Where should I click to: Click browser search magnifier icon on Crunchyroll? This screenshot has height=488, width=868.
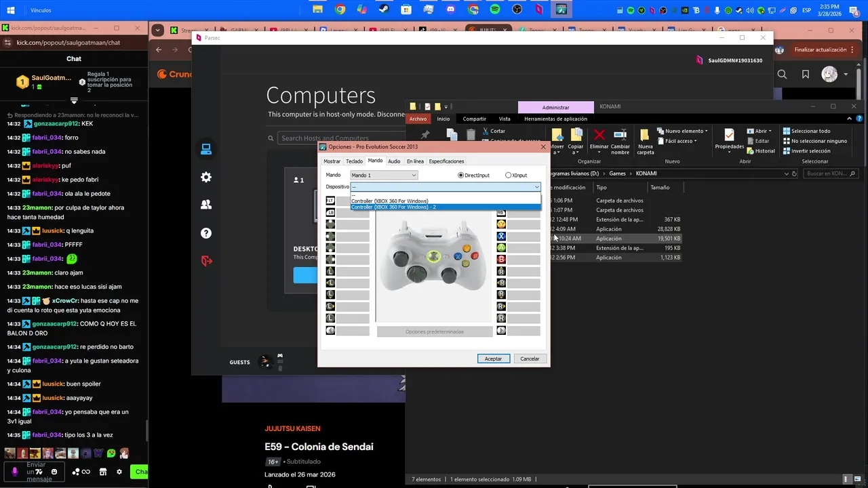[782, 75]
